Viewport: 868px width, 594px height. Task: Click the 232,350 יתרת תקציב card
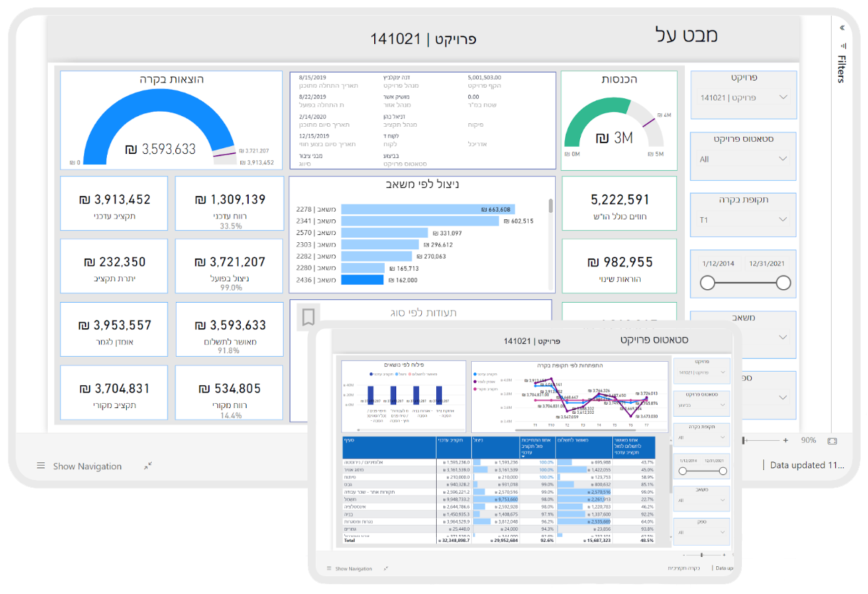point(114,266)
